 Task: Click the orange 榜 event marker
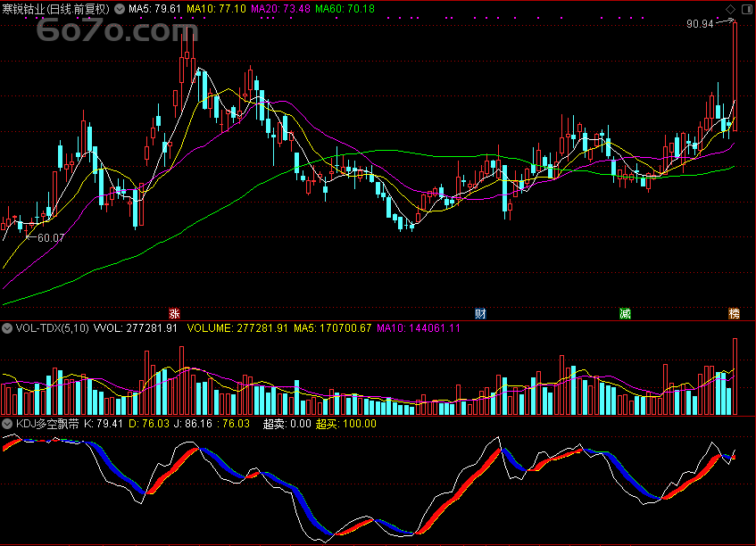coord(734,314)
